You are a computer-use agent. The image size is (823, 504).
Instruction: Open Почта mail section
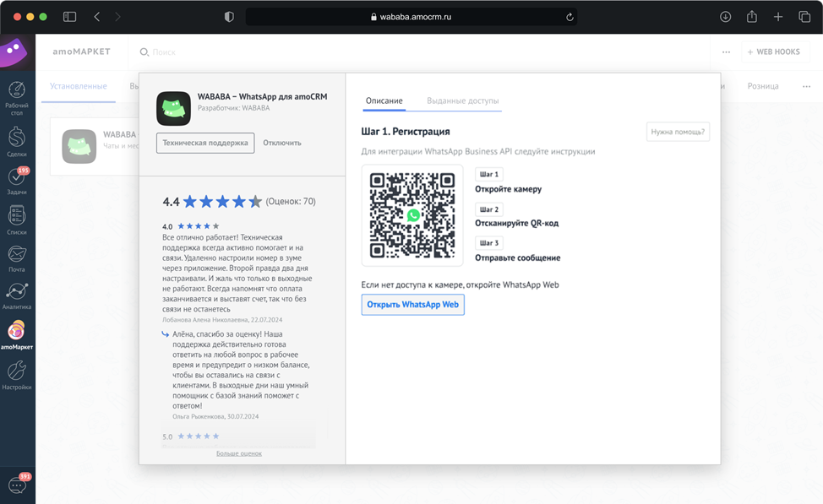pos(17,258)
